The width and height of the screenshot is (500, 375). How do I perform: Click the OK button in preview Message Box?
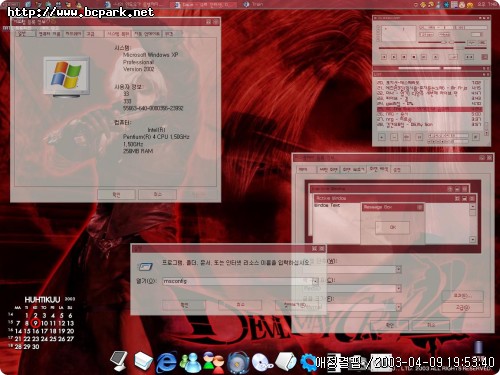[393, 227]
